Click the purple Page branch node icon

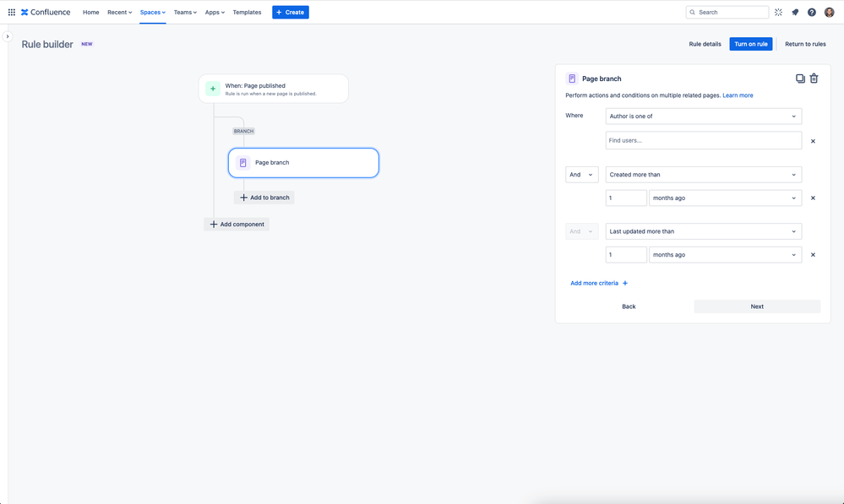[242, 162]
